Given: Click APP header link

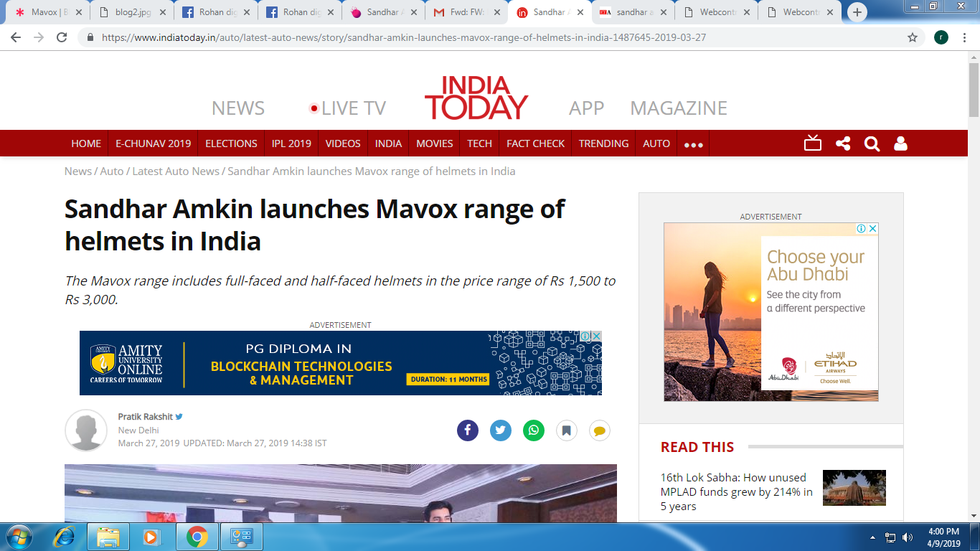Looking at the screenshot, I should click(587, 108).
